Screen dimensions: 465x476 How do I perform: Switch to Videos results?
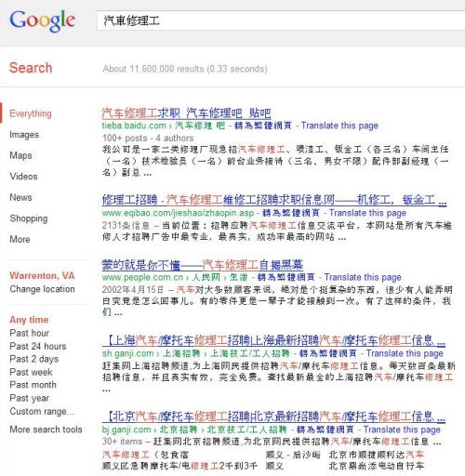(x=23, y=177)
